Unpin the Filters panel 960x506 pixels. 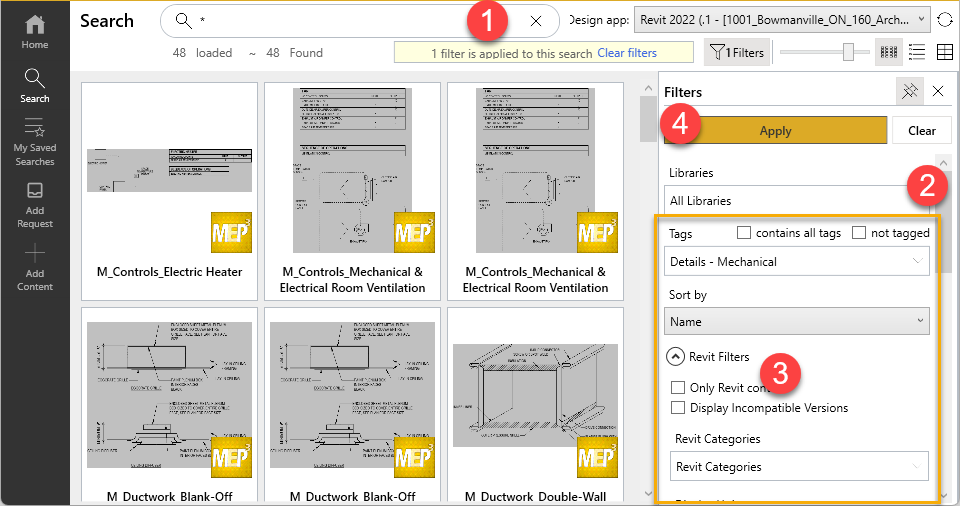tap(909, 92)
